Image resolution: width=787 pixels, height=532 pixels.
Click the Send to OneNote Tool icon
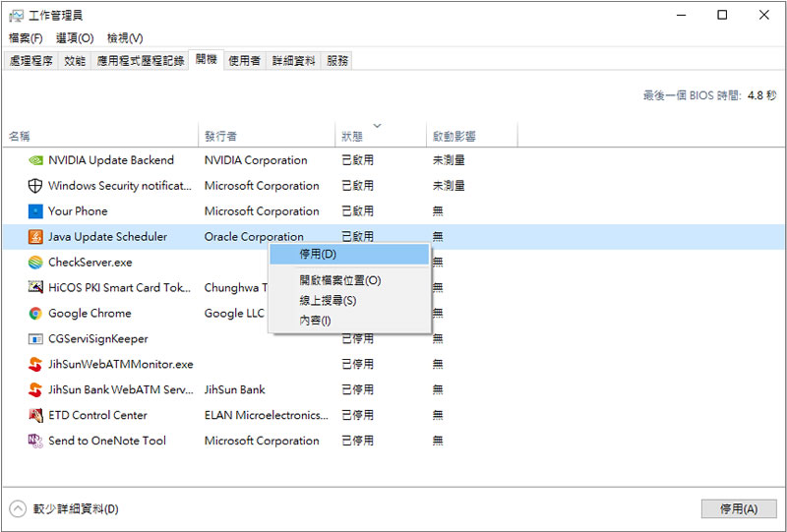tap(35, 442)
